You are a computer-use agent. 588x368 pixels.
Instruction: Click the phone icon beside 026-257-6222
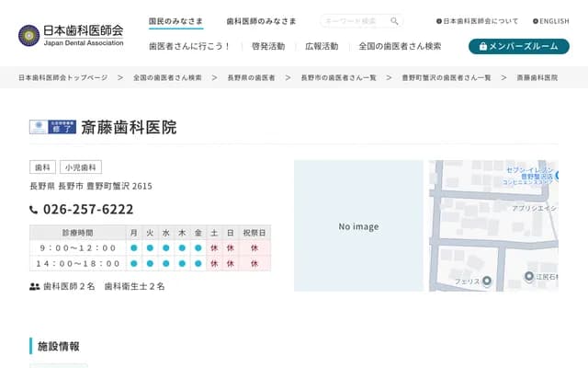(x=34, y=210)
